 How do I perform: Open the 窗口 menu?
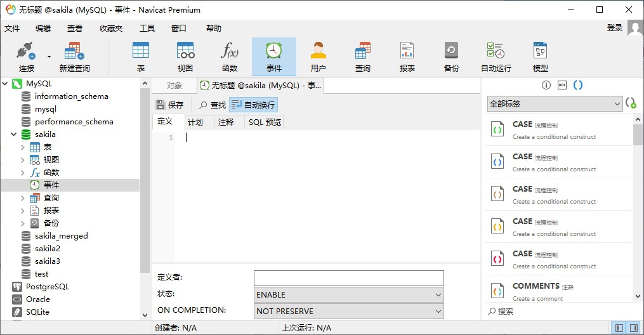[x=179, y=29]
